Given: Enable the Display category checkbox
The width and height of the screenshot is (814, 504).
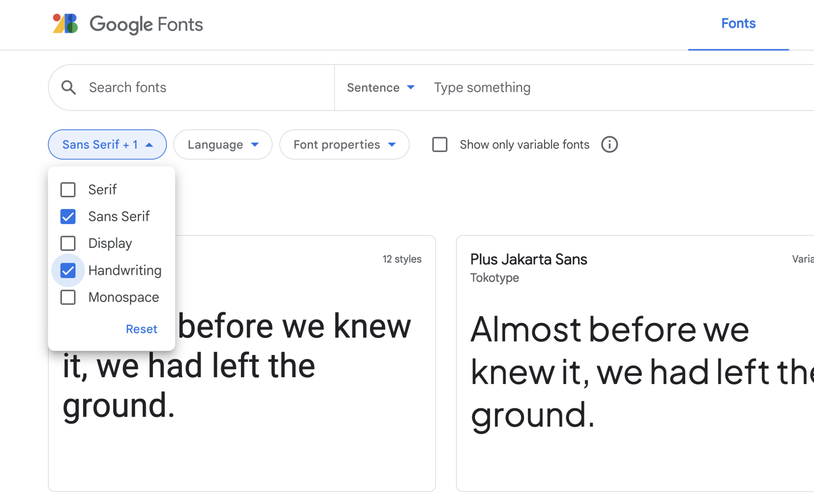Looking at the screenshot, I should 68,243.
